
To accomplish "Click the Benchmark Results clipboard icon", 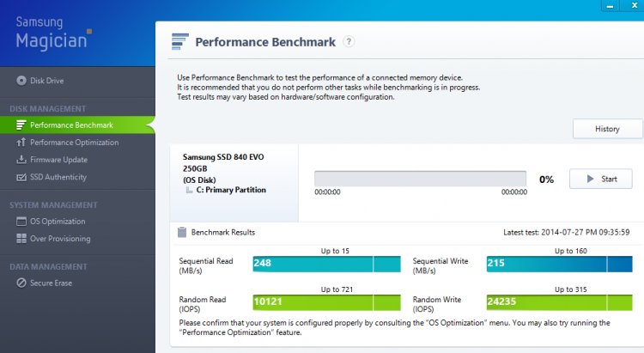I will tap(181, 232).
